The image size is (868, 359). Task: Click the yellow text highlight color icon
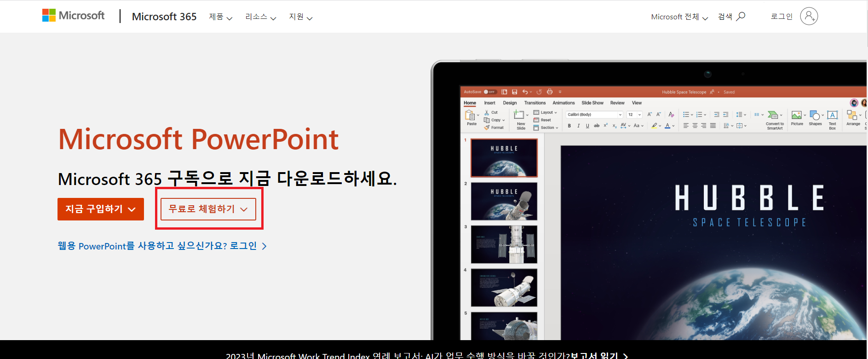[654, 126]
